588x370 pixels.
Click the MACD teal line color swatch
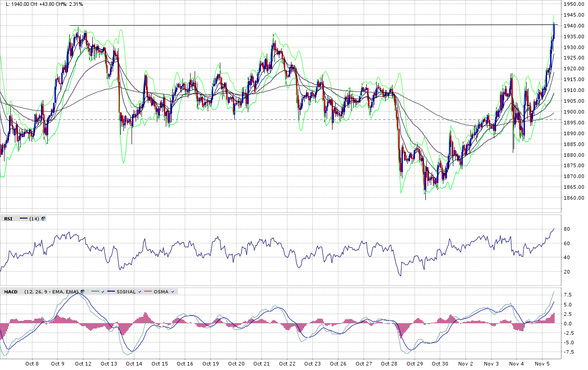coord(95,292)
